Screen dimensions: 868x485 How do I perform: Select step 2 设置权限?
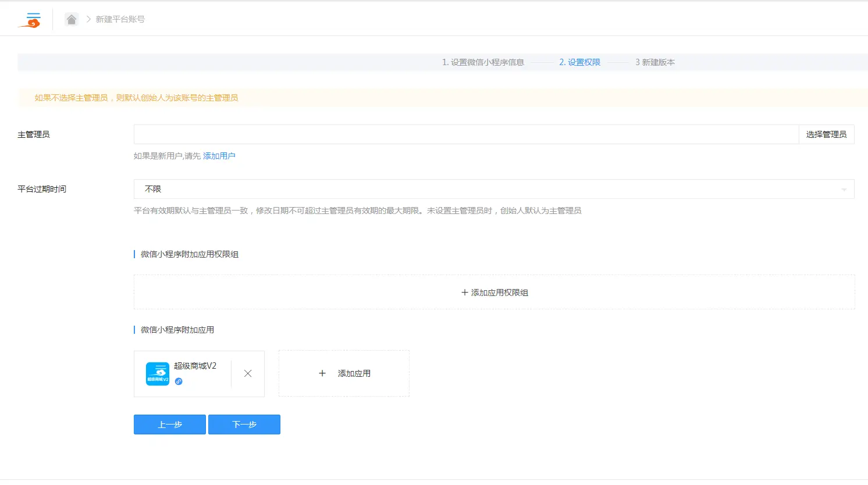[x=579, y=62]
